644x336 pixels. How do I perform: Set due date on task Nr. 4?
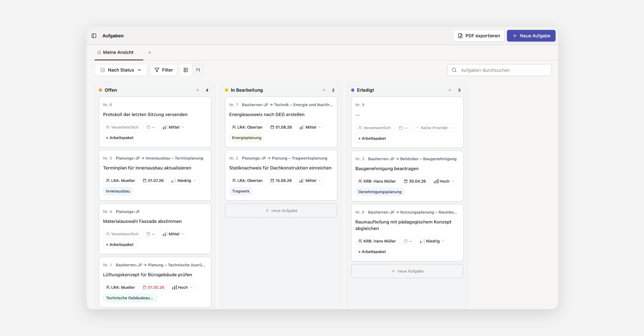151,234
